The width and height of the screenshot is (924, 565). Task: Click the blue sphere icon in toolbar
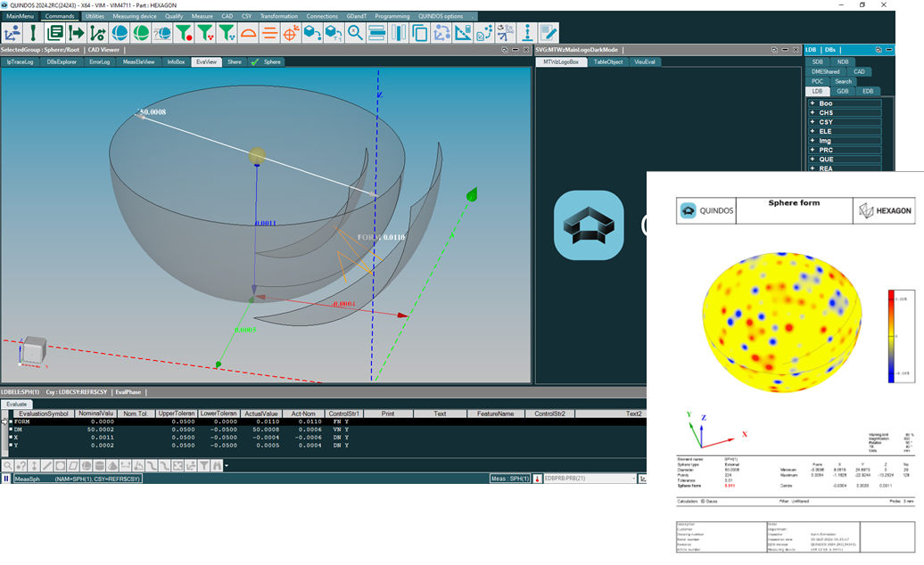point(120,33)
